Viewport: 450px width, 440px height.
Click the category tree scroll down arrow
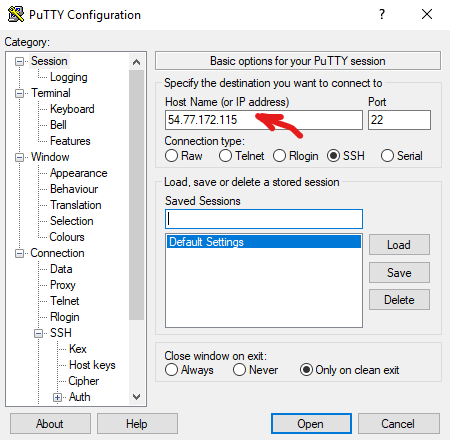click(x=136, y=397)
